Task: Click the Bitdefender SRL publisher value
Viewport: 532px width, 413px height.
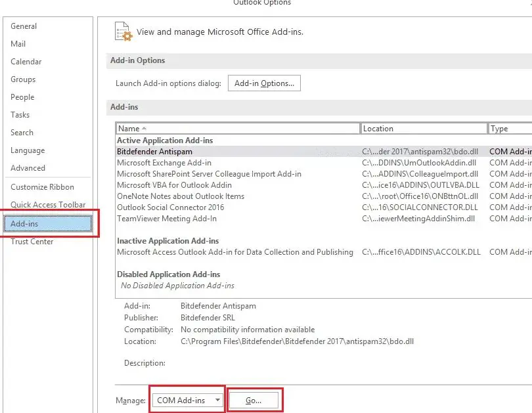Action: (208, 318)
